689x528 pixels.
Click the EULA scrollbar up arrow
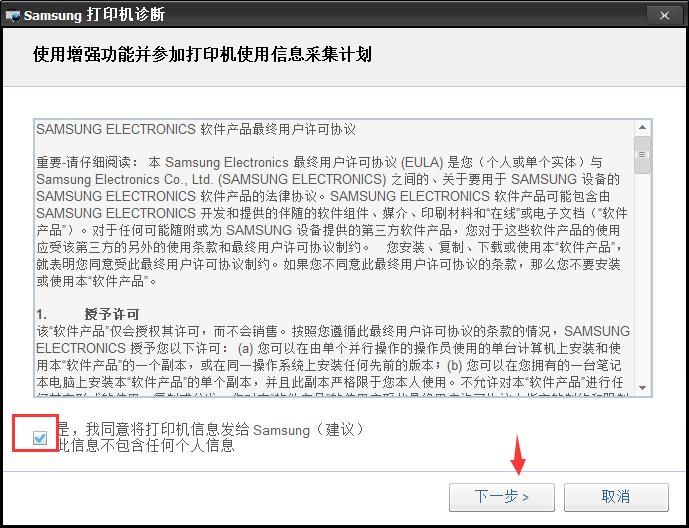pyautogui.click(x=642, y=127)
